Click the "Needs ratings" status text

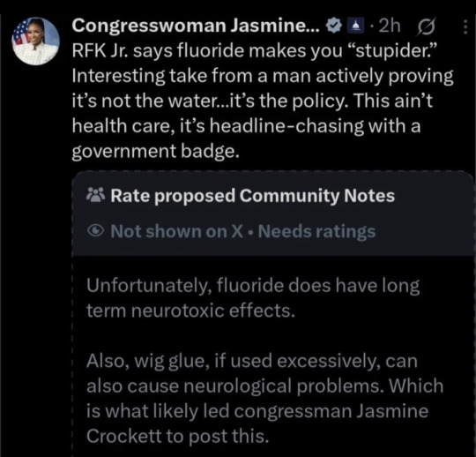(317, 232)
